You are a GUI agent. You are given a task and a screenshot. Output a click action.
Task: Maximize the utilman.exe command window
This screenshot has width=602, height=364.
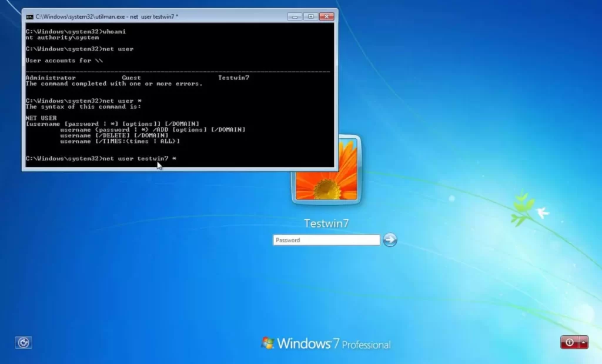click(310, 16)
